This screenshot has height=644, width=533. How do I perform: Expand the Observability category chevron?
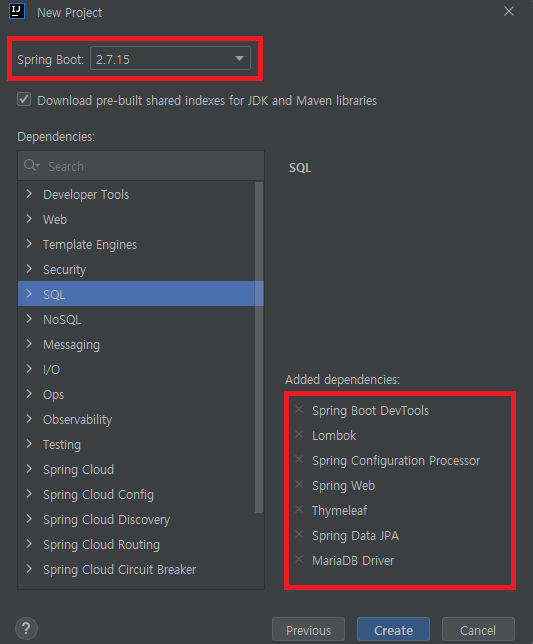pyautogui.click(x=29, y=419)
